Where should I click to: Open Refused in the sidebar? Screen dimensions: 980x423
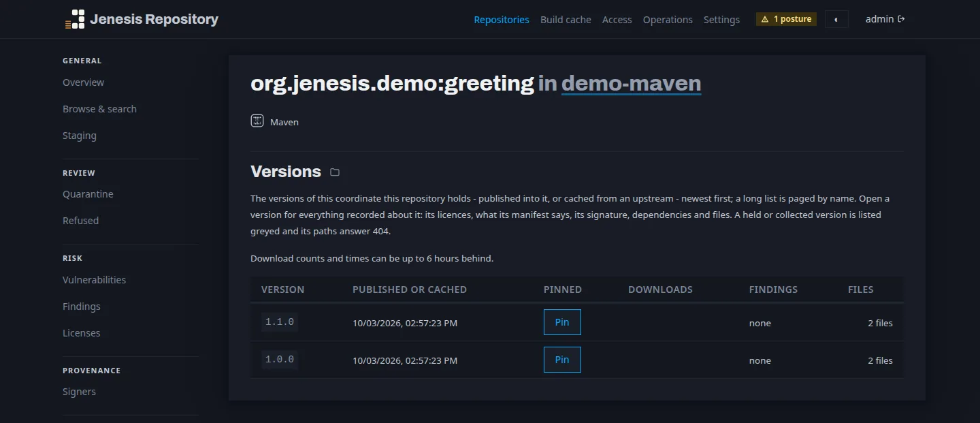80,221
